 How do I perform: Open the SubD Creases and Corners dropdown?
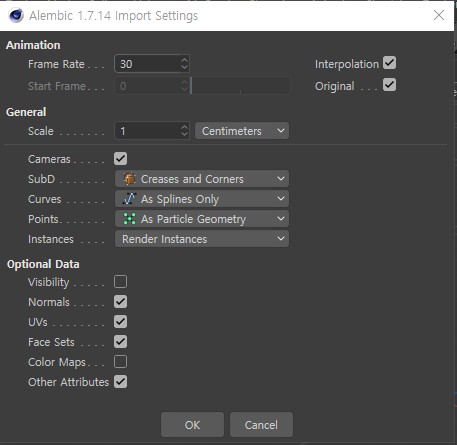point(202,179)
